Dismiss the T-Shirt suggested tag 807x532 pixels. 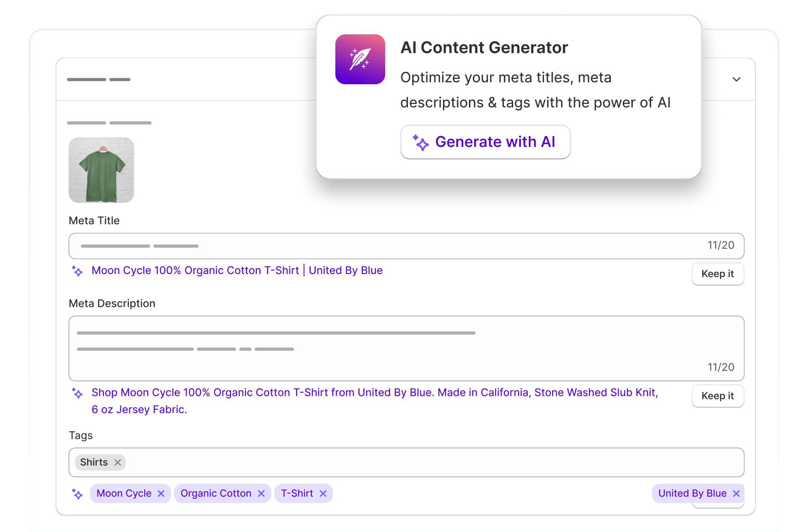(x=323, y=493)
